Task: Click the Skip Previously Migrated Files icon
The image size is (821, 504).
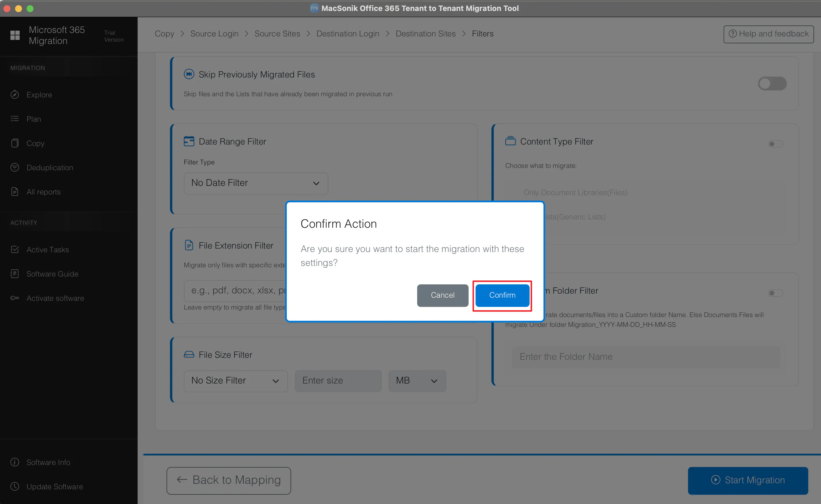Action: pyautogui.click(x=189, y=74)
